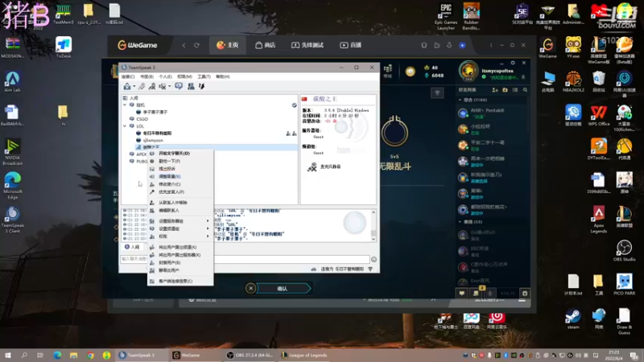
Task: Open the 工具(T) menu in TeamSpeak
Action: point(204,76)
